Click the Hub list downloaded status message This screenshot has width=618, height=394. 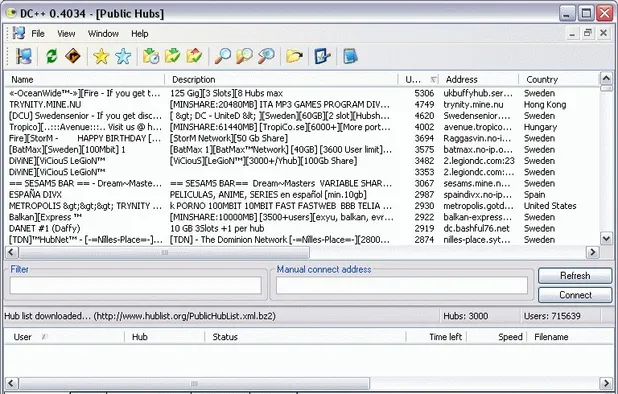click(x=140, y=316)
